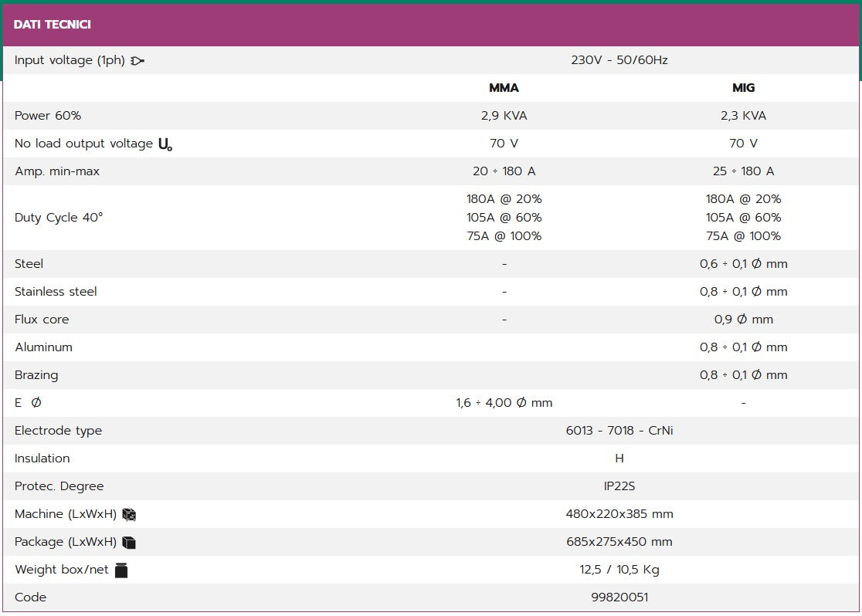Click the machine icon next to Machine (LxWxH)
The width and height of the screenshot is (862, 616).
point(129,515)
